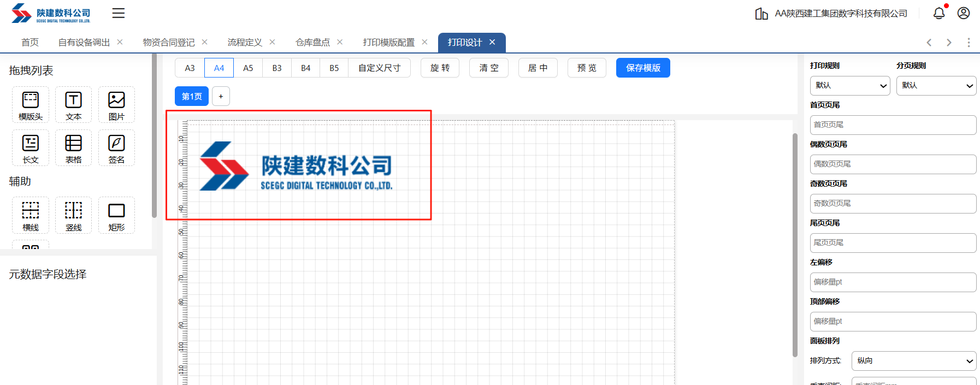
Task: Select the 表格 table element icon
Action: (x=73, y=147)
